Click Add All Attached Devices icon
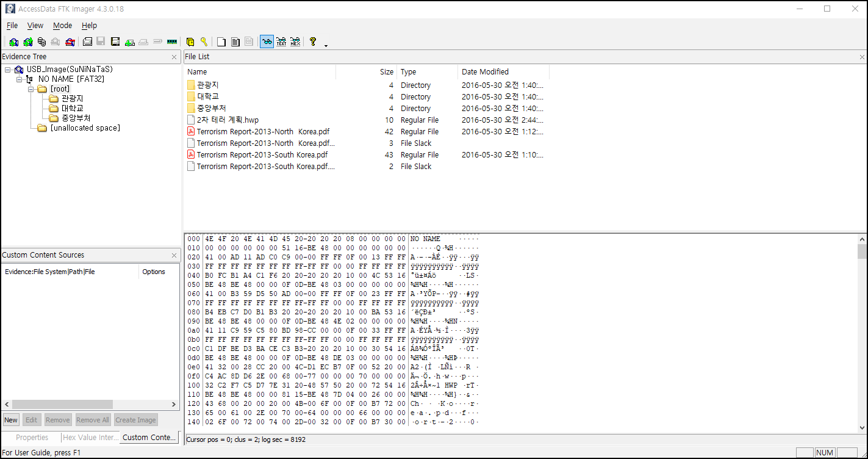868x459 pixels. 27,42
